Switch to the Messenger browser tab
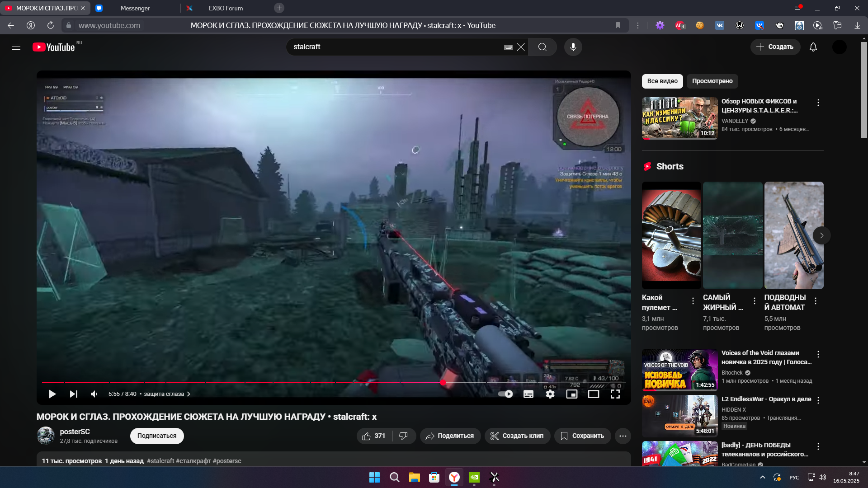The image size is (868, 488). (x=135, y=8)
